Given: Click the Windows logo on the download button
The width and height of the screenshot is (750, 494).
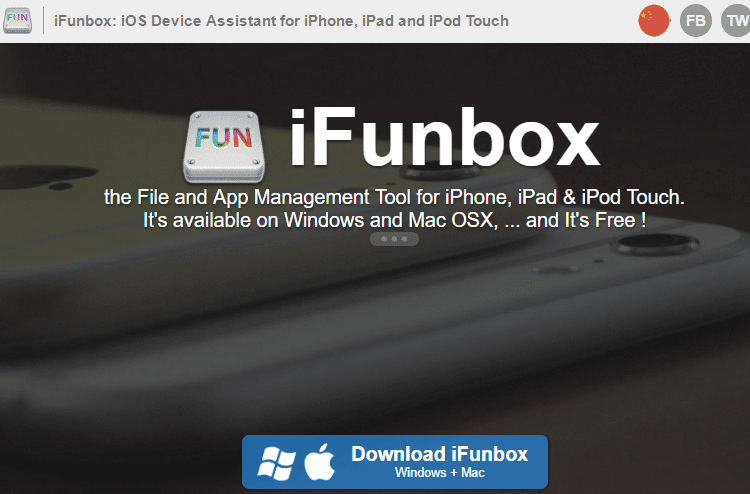Looking at the screenshot, I should tap(276, 463).
